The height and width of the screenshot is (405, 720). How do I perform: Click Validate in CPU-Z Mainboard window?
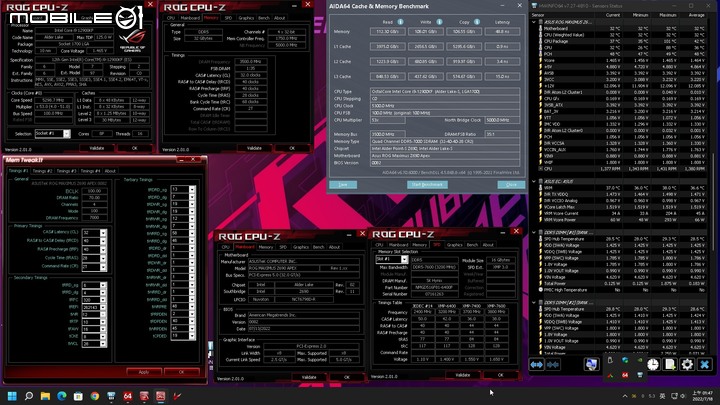tap(309, 377)
